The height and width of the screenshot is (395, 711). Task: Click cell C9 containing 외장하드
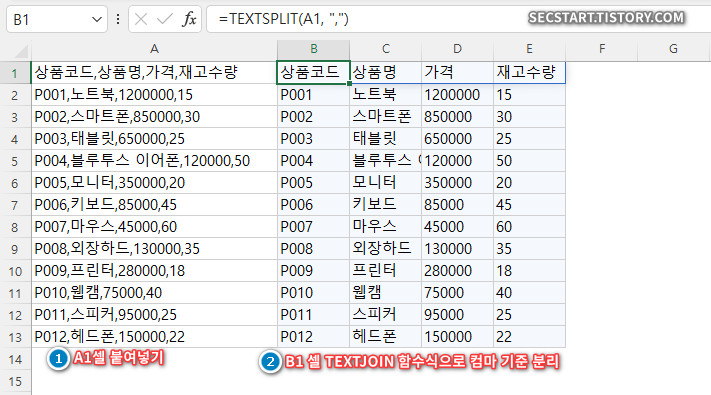pyautogui.click(x=385, y=249)
